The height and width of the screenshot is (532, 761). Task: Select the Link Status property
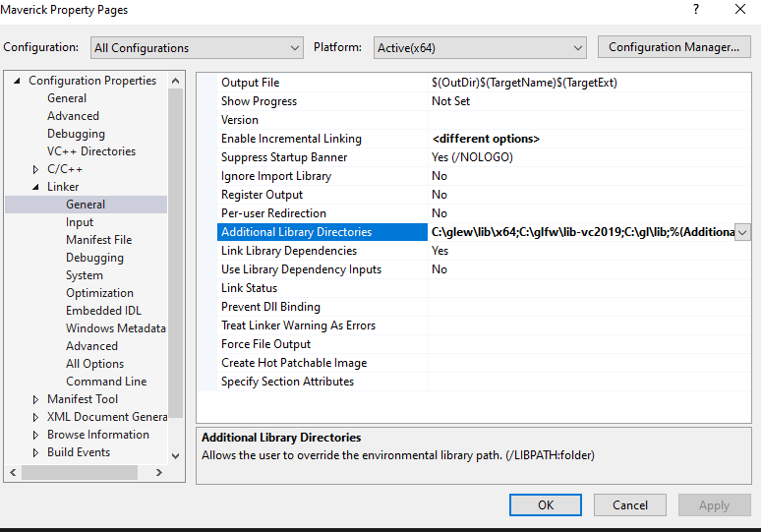click(x=249, y=288)
